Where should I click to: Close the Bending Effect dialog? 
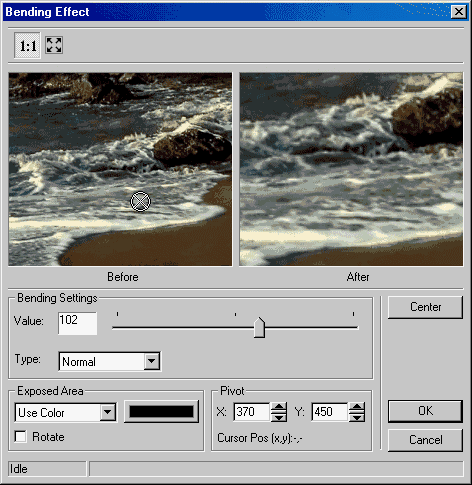click(x=459, y=12)
